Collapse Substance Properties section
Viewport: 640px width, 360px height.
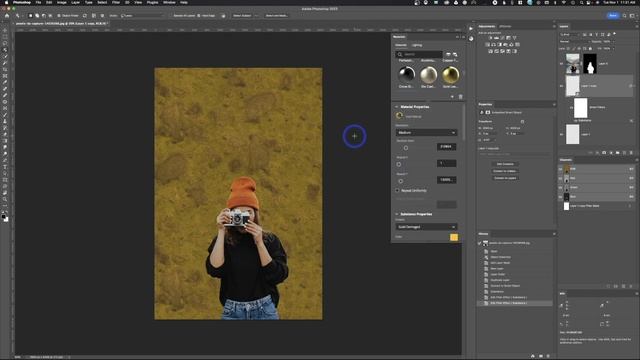coord(396,214)
